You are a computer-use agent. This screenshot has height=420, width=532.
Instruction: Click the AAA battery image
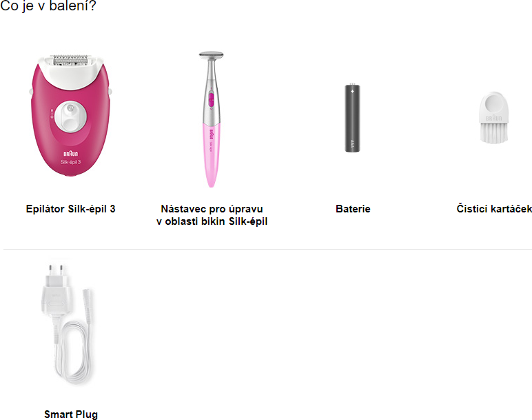[353, 117]
